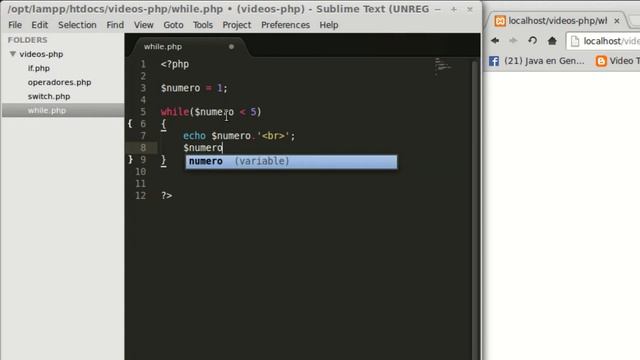The image size is (640, 360).
Task: Open the Facebook Java en Gen bookmark
Action: coord(537,61)
